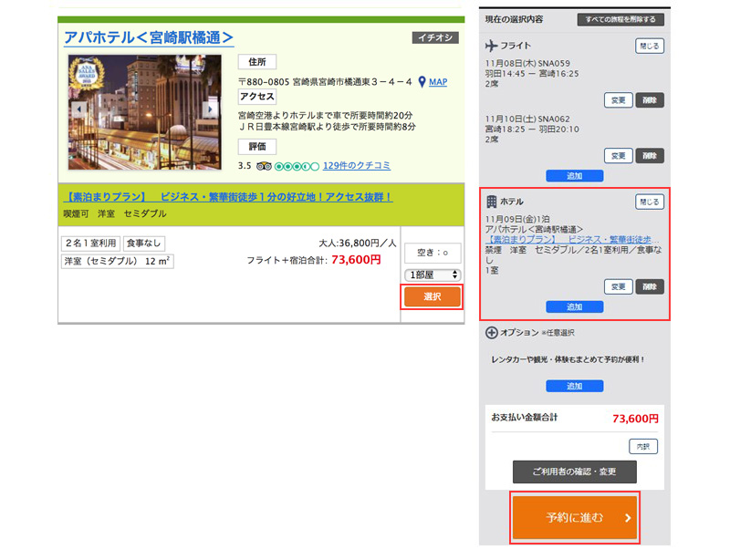The image size is (730, 560).
Task: Collapse the ホテル section with 閉じる
Action: 650,202
